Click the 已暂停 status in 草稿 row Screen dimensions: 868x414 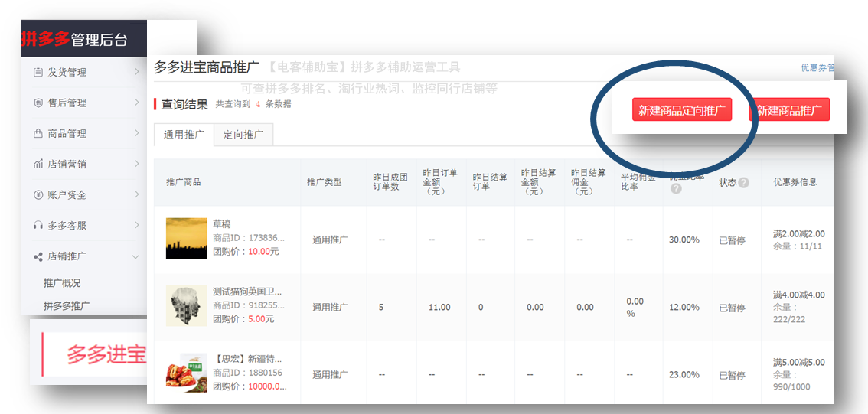tap(732, 240)
